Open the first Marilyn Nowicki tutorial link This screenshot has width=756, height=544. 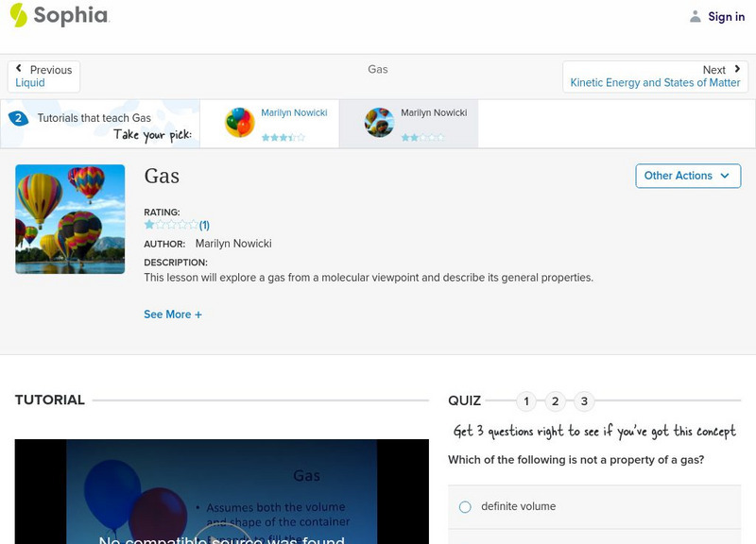[294, 113]
